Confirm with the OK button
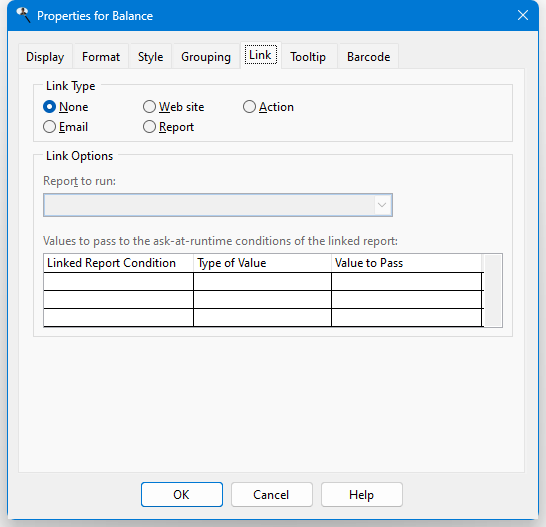The height and width of the screenshot is (527, 546). [x=182, y=495]
